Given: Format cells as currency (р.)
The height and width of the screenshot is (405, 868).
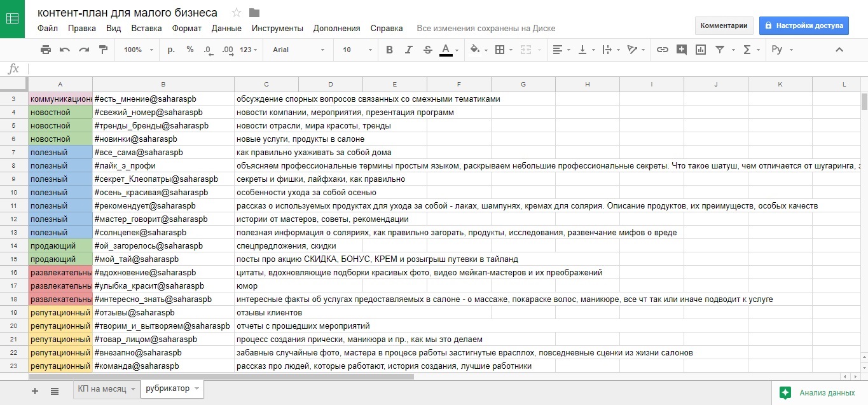Looking at the screenshot, I should 171,50.
